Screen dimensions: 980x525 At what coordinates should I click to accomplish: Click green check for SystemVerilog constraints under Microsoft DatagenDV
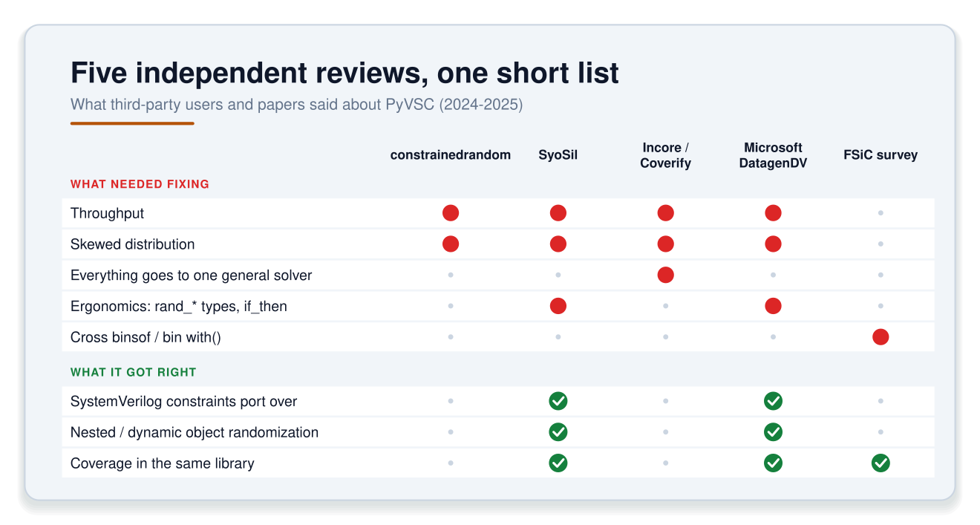(773, 401)
